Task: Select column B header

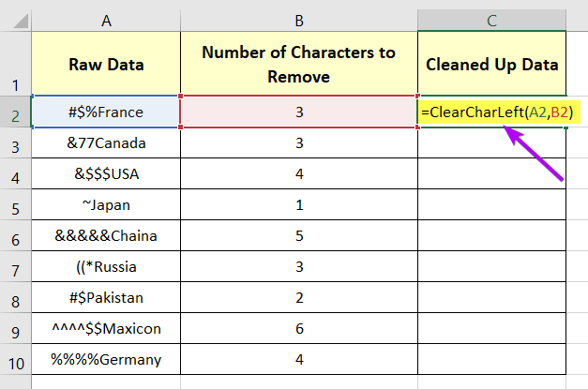Action: (x=299, y=21)
